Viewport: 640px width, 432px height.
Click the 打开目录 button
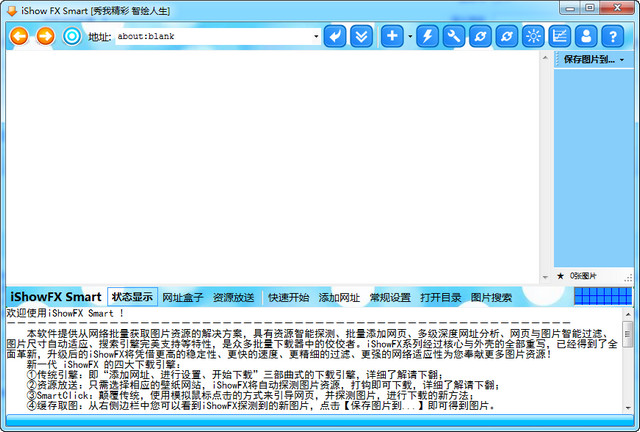pos(441,298)
